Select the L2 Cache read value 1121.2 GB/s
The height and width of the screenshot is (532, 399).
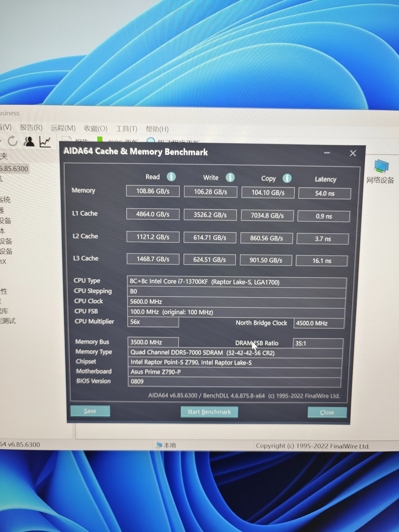(x=153, y=237)
